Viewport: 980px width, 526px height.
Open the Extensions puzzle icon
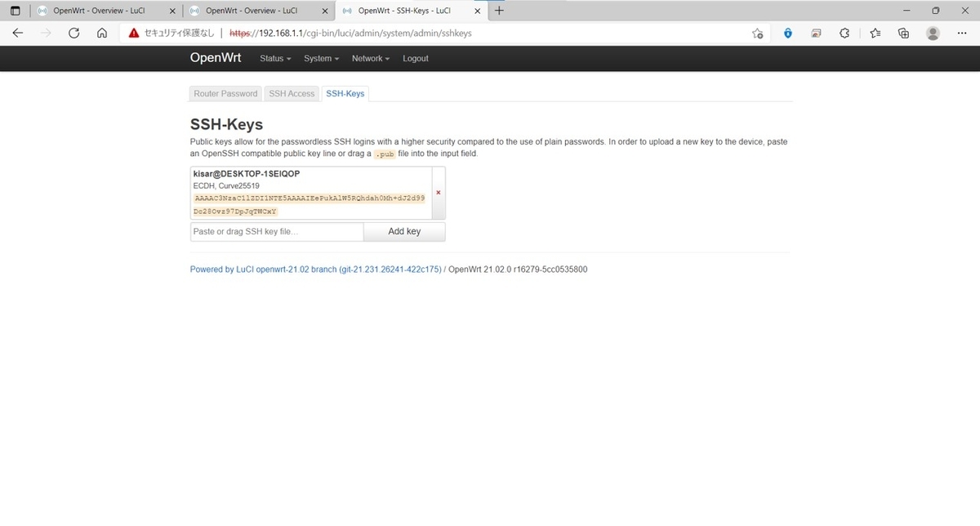pyautogui.click(x=844, y=33)
